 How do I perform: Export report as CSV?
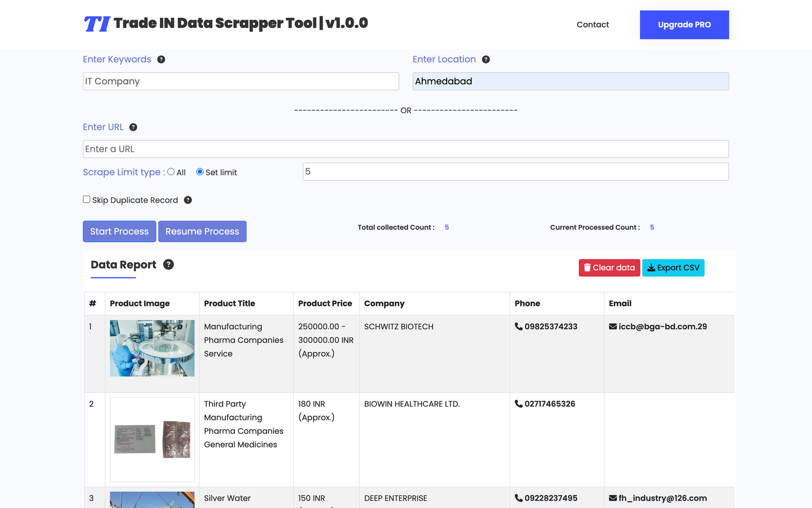673,268
